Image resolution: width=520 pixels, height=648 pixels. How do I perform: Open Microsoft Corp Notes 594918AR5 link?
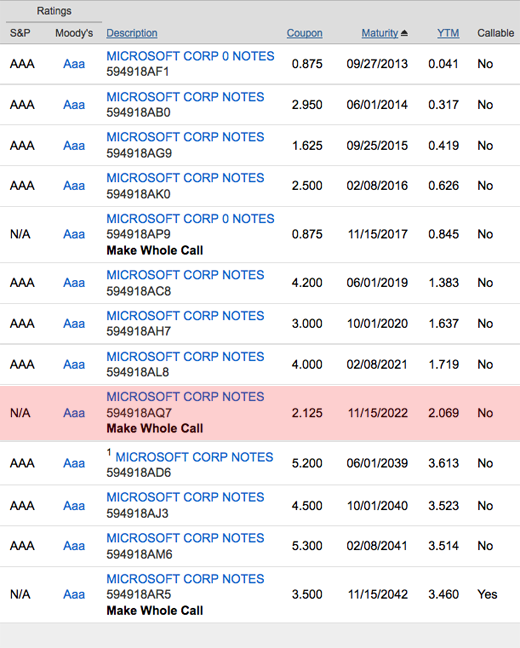185,579
